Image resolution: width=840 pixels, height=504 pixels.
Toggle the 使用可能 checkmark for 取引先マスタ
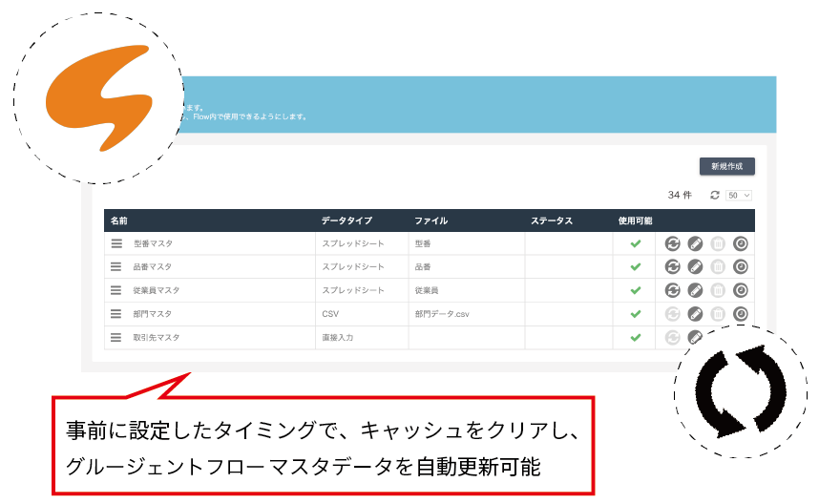point(635,337)
